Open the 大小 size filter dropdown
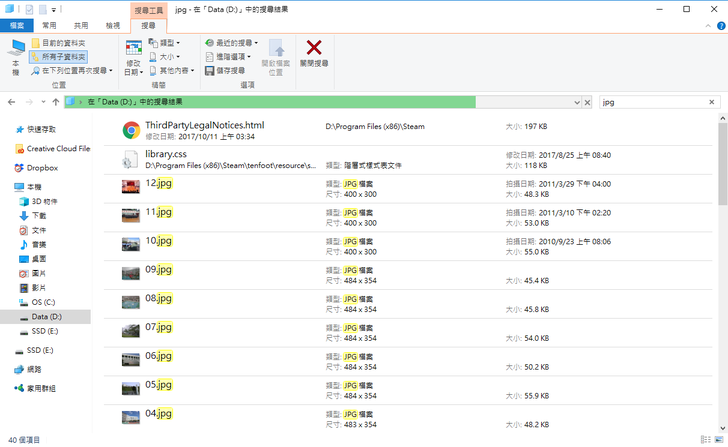728x447 pixels. point(165,57)
